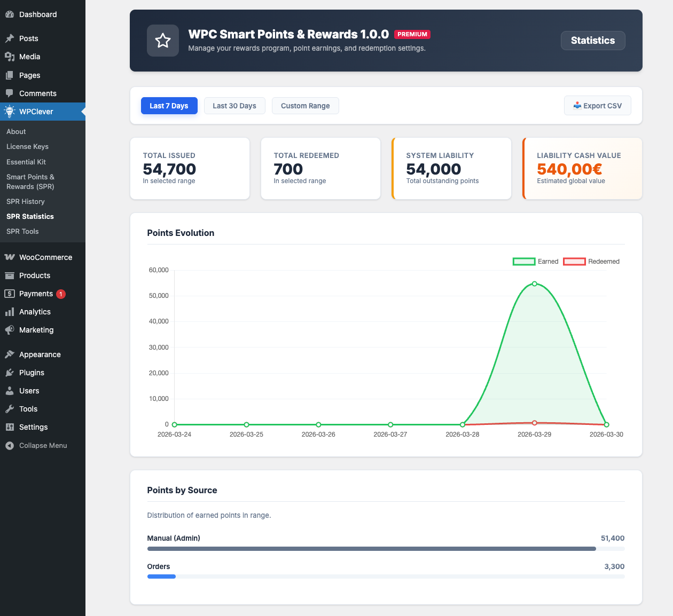Image resolution: width=673 pixels, height=616 pixels.
Task: Click the Dashboard gauge icon
Action: (10, 14)
